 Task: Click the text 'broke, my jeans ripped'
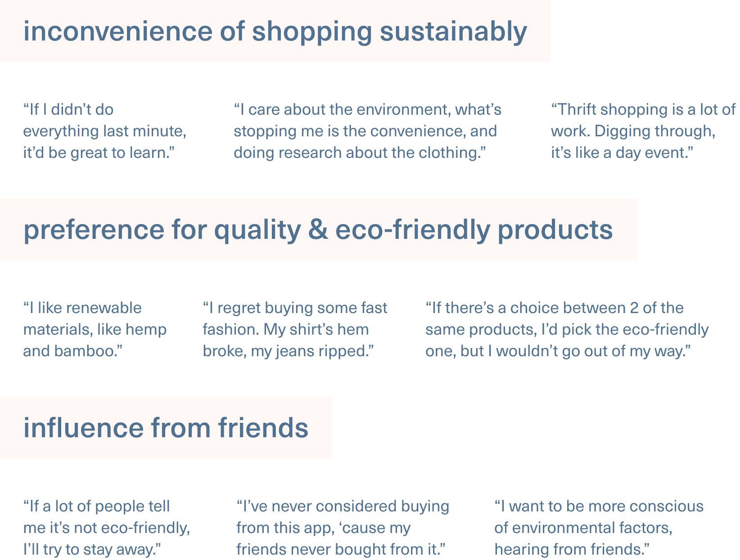coord(288,351)
